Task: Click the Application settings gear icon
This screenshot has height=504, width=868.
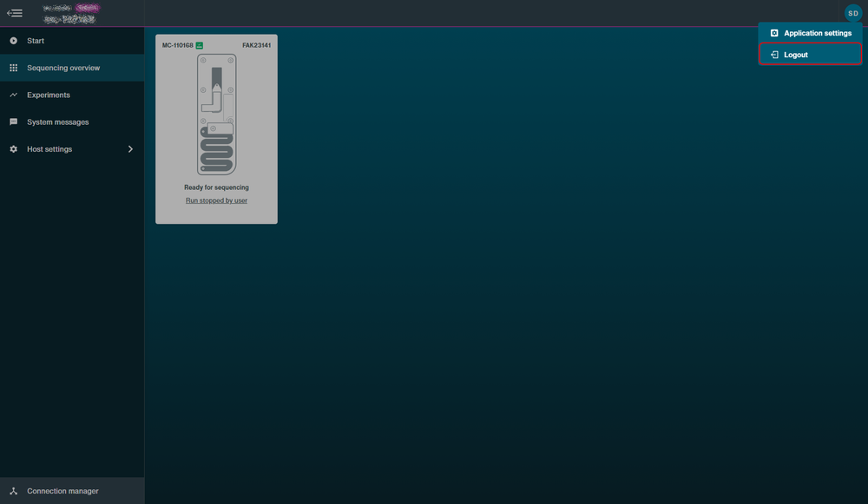Action: (x=774, y=33)
